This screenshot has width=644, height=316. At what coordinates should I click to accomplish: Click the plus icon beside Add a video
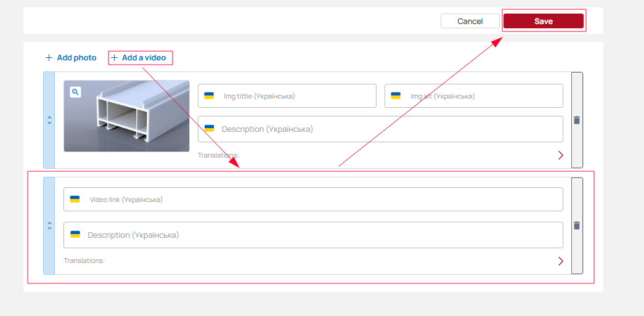(114, 58)
